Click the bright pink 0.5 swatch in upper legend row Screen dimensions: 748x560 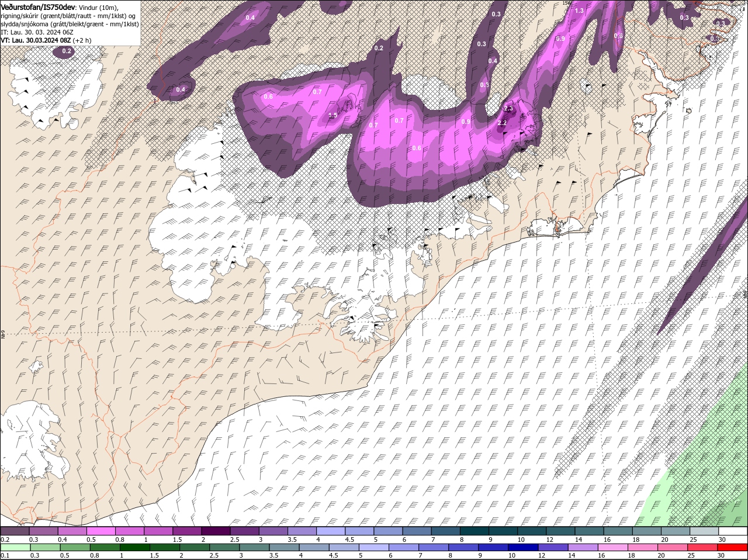[x=101, y=531]
